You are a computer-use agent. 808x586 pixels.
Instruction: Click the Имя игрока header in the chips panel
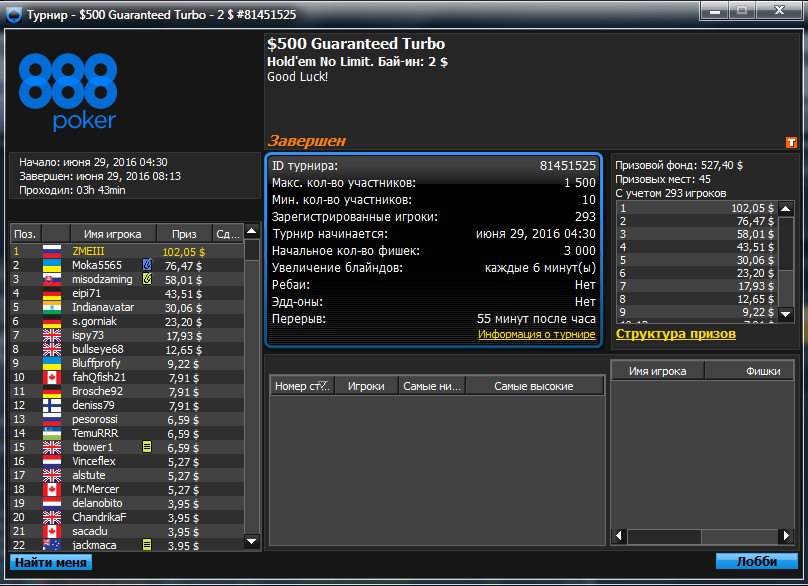tap(657, 371)
